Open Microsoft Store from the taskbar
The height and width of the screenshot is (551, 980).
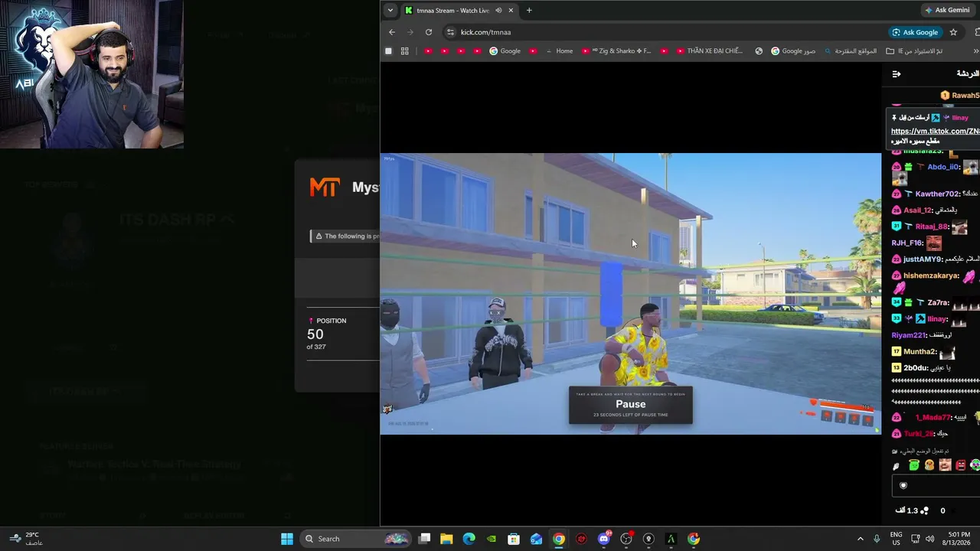514,539
